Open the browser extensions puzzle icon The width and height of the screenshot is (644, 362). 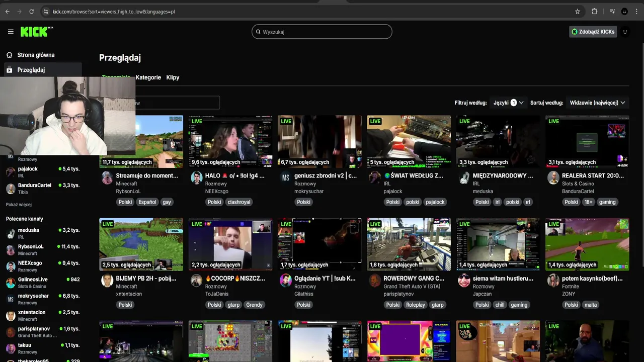[595, 11]
